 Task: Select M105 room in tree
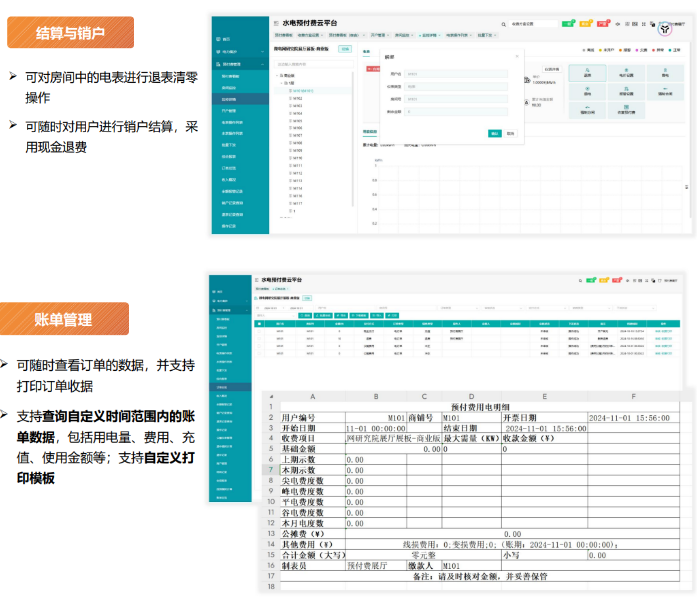pos(297,121)
